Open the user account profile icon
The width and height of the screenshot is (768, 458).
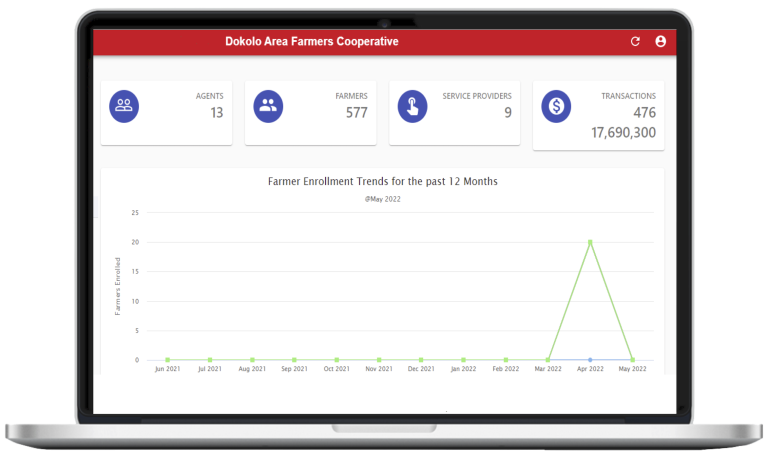(660, 42)
